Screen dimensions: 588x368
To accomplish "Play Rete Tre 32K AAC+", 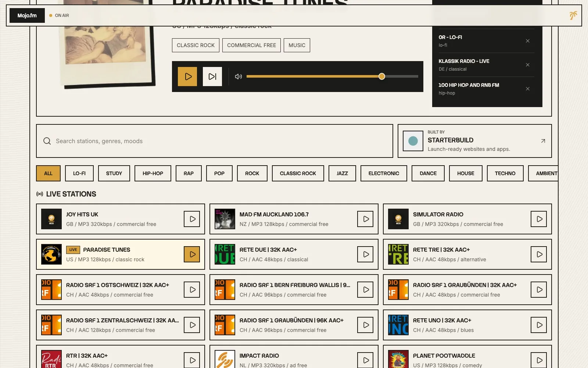I will pyautogui.click(x=539, y=254).
